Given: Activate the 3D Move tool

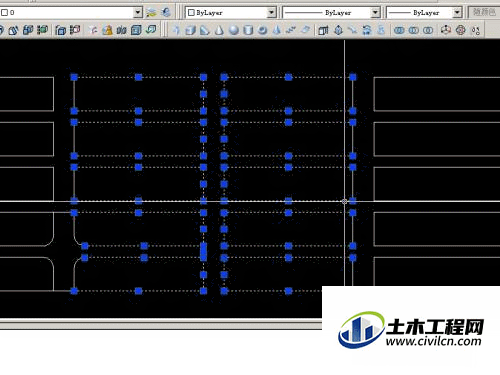Looking at the screenshot, I should [446, 30].
